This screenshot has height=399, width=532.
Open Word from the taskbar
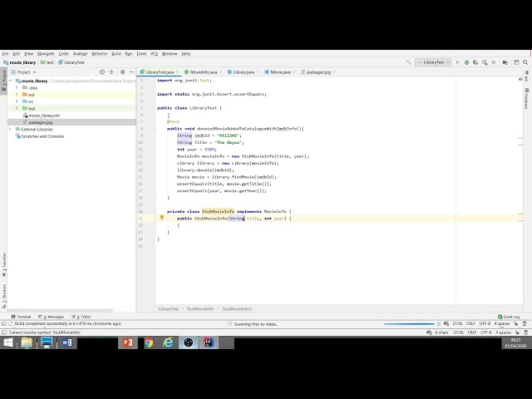66,342
